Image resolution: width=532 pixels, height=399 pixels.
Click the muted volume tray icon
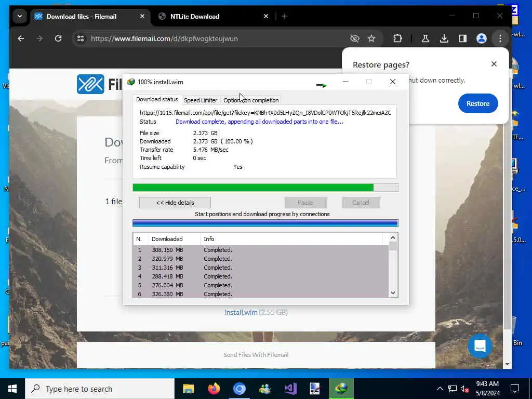click(464, 389)
